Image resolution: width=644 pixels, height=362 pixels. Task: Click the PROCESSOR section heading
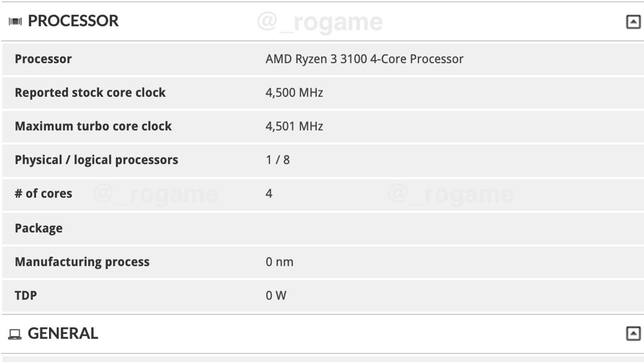point(73,21)
